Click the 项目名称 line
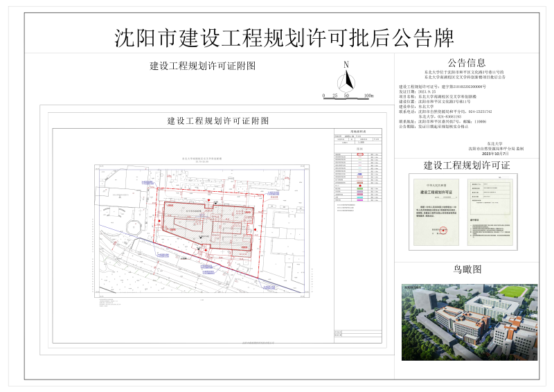This screenshot has width=554, height=392. coord(438,96)
